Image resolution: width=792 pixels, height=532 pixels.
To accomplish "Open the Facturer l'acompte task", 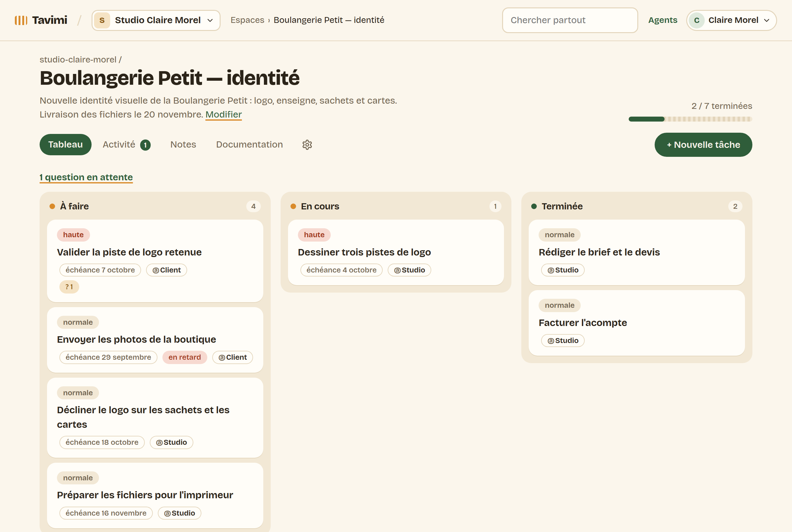I will [637, 323].
